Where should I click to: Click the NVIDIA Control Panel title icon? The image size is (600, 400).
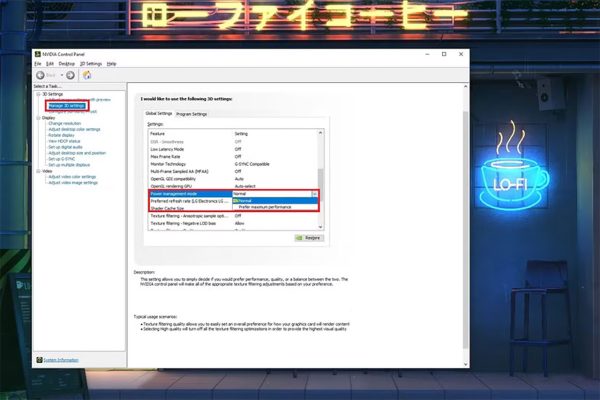(36, 52)
